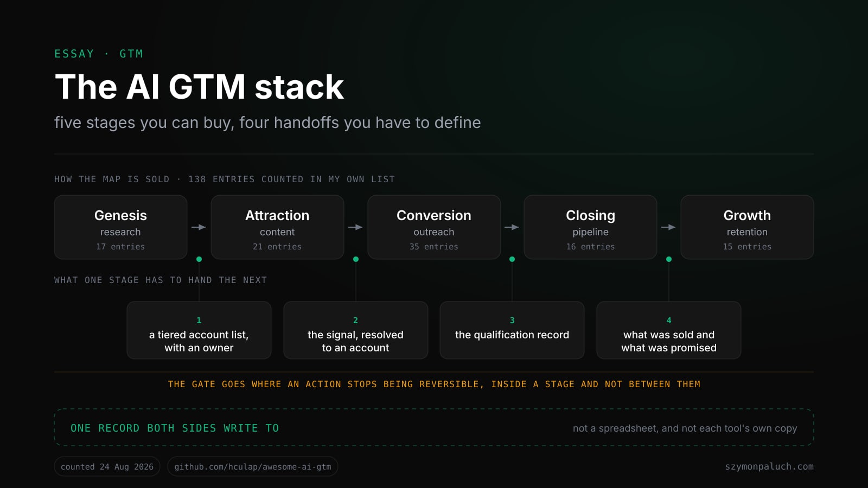Click the arrow between Genesis and Attraction
This screenshot has height=488, width=868.
(x=199, y=227)
